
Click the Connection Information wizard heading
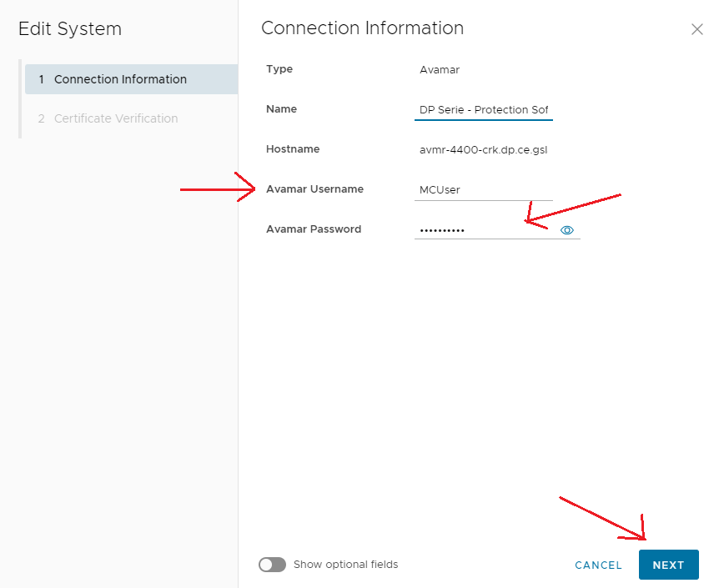coord(363,28)
